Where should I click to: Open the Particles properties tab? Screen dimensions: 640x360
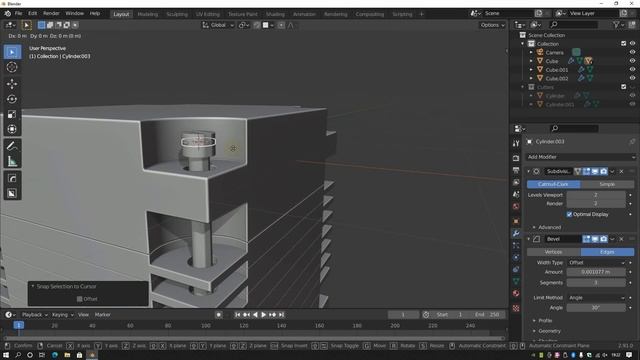516,245
